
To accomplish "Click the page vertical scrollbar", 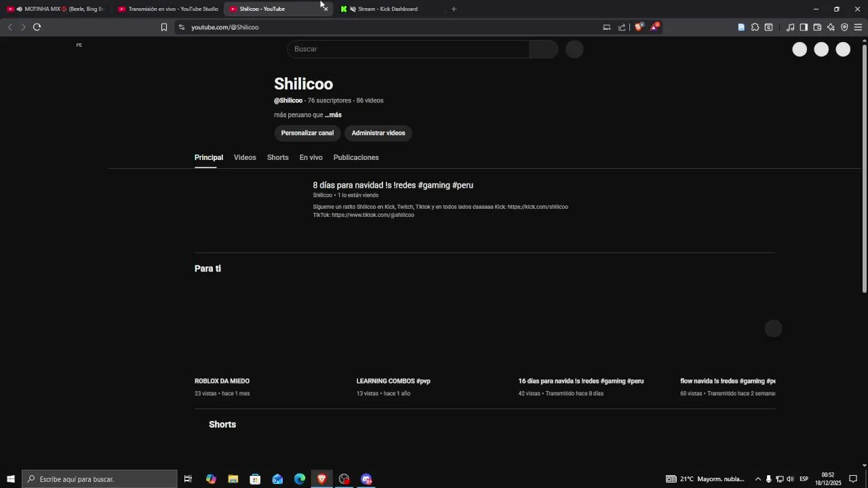I will (865, 169).
